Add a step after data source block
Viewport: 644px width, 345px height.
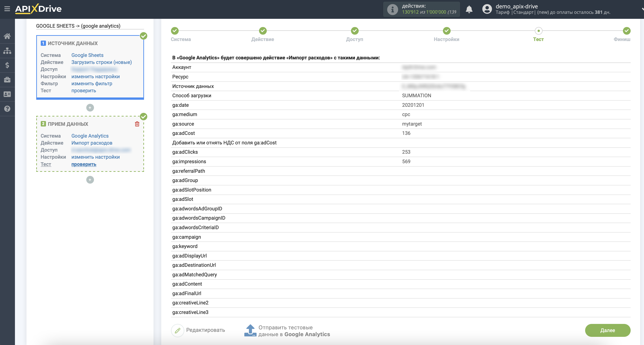tap(90, 108)
